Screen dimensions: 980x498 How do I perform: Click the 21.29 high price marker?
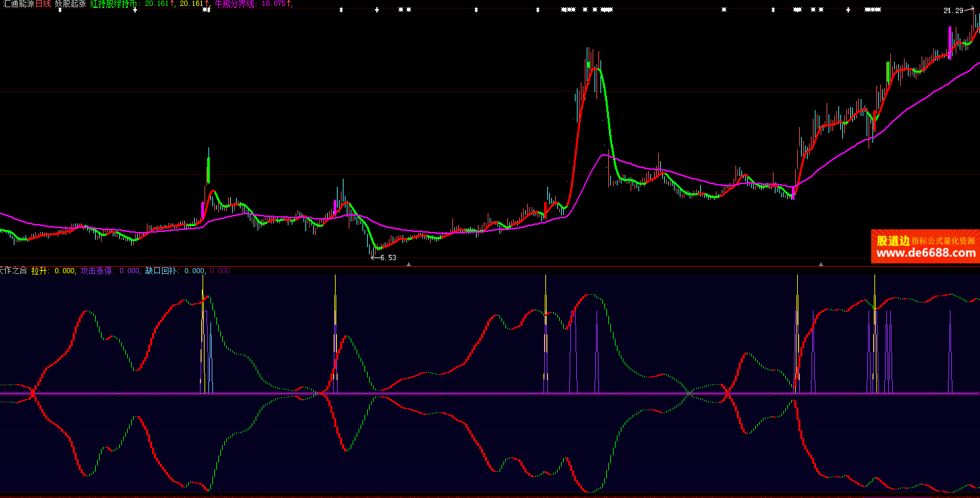[958, 10]
